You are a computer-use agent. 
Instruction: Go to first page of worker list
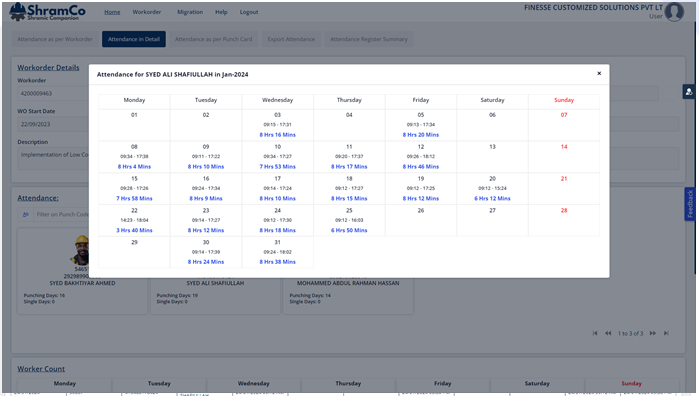coord(595,333)
